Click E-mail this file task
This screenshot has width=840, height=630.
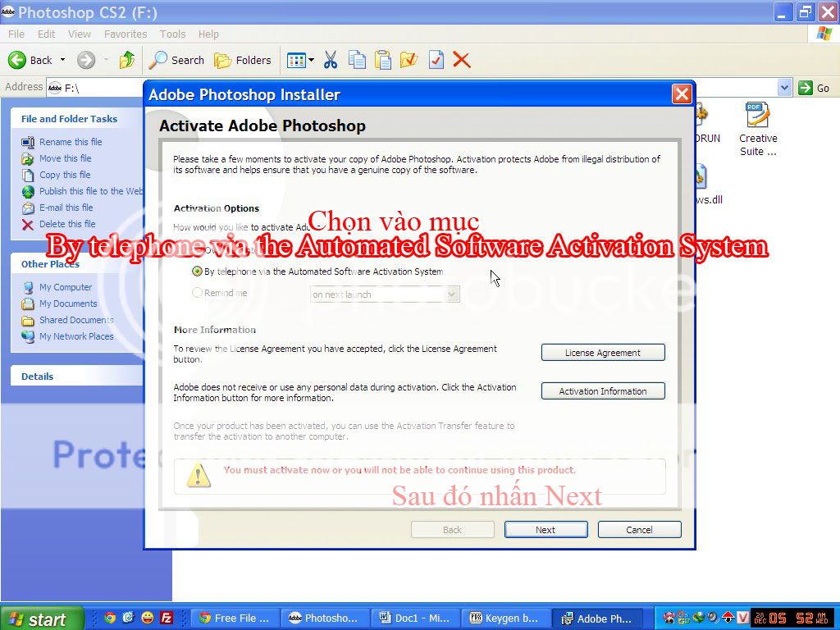click(66, 208)
